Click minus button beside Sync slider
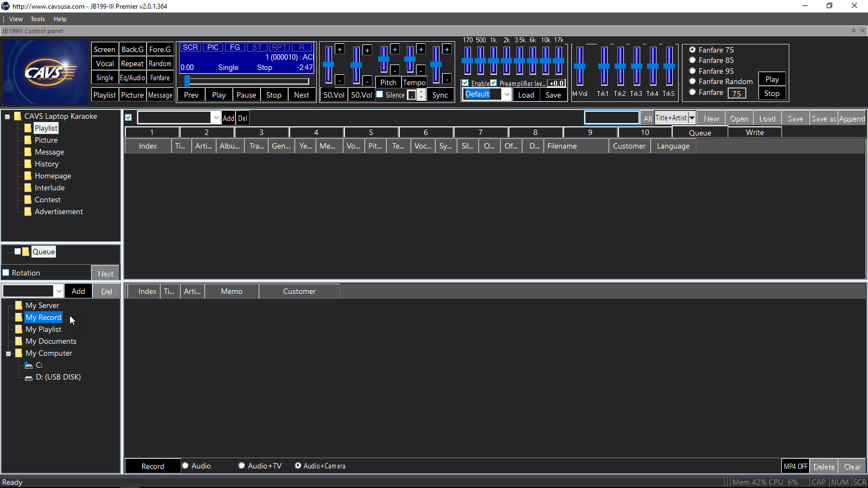 (447, 79)
